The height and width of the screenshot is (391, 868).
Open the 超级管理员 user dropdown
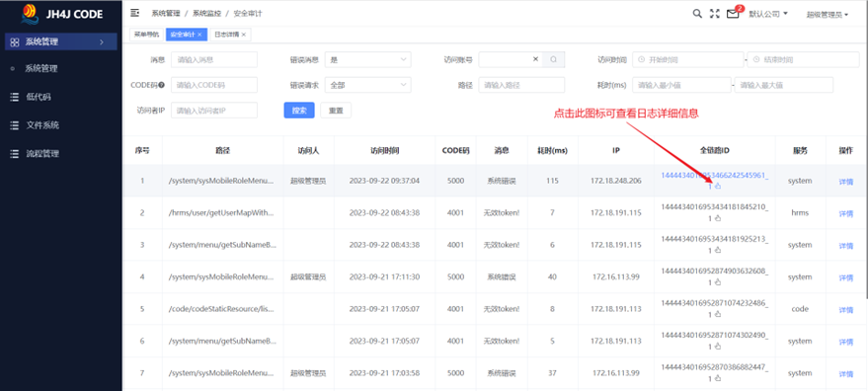828,15
